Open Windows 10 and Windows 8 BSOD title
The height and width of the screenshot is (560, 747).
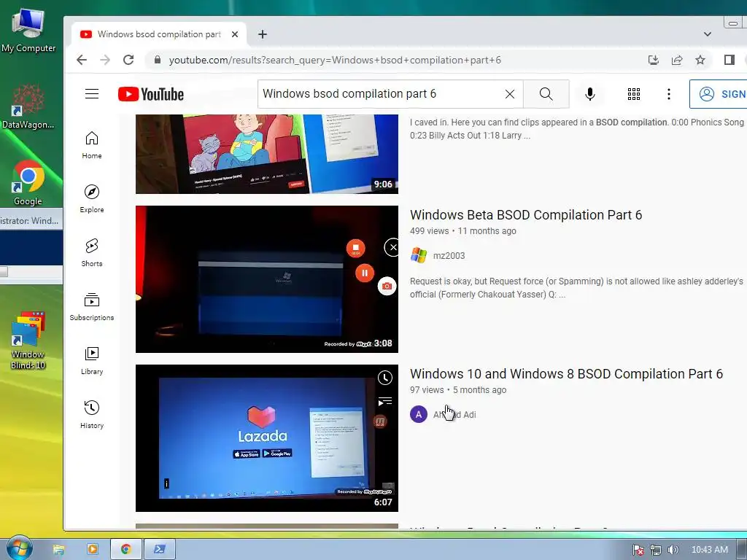point(566,374)
